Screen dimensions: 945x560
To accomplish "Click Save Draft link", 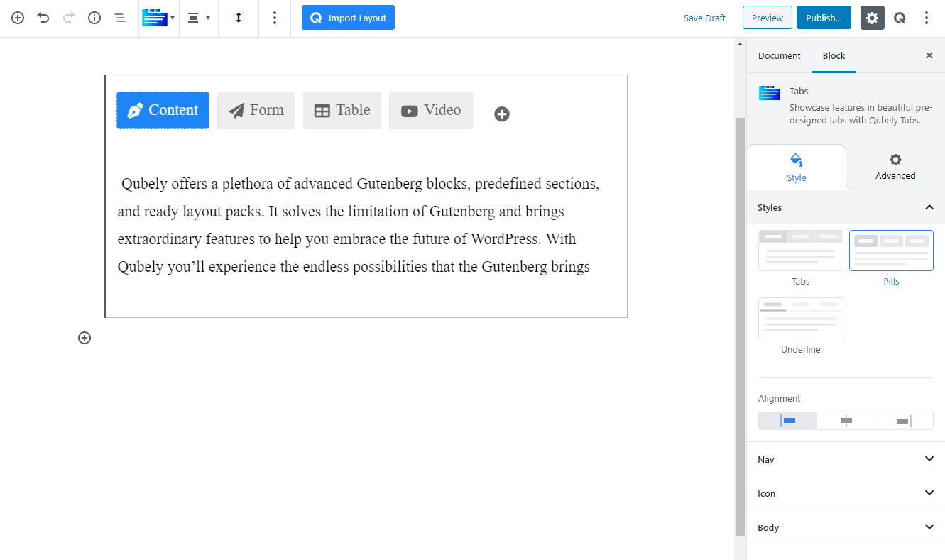I will 704,18.
